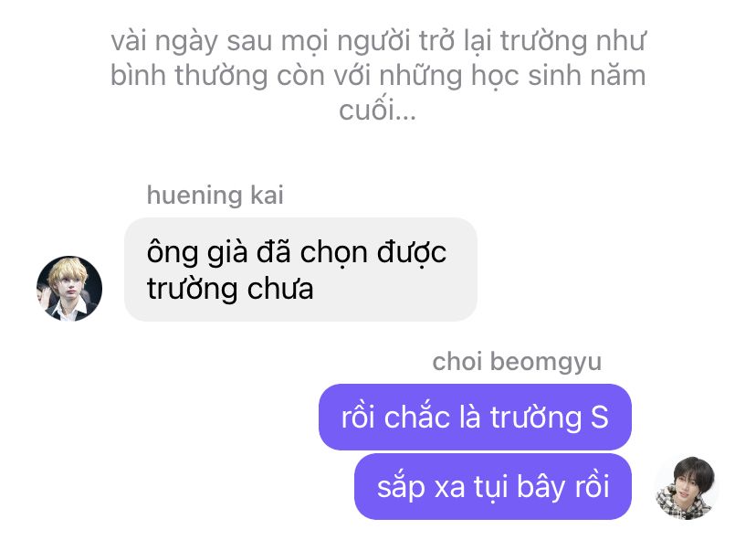Screen dimensions: 756x540
Task: Tap the purple message "rồi chắc là trường S"
Action: 475,417
